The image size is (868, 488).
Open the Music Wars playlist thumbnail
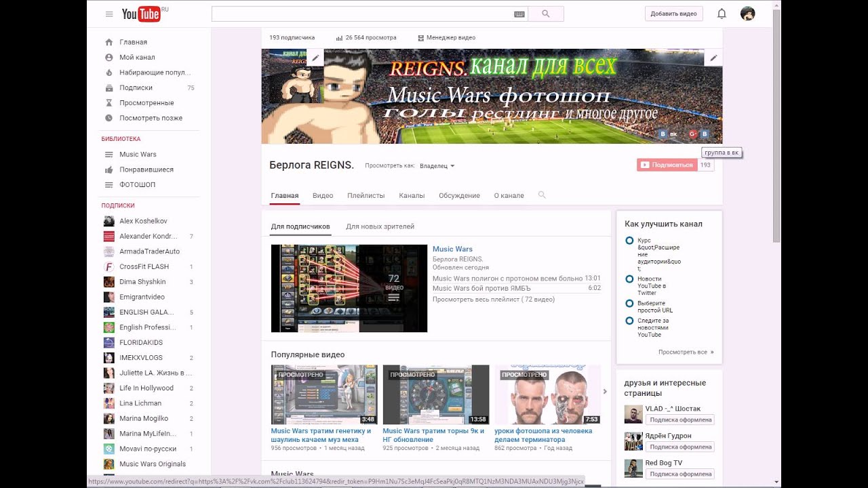click(349, 288)
